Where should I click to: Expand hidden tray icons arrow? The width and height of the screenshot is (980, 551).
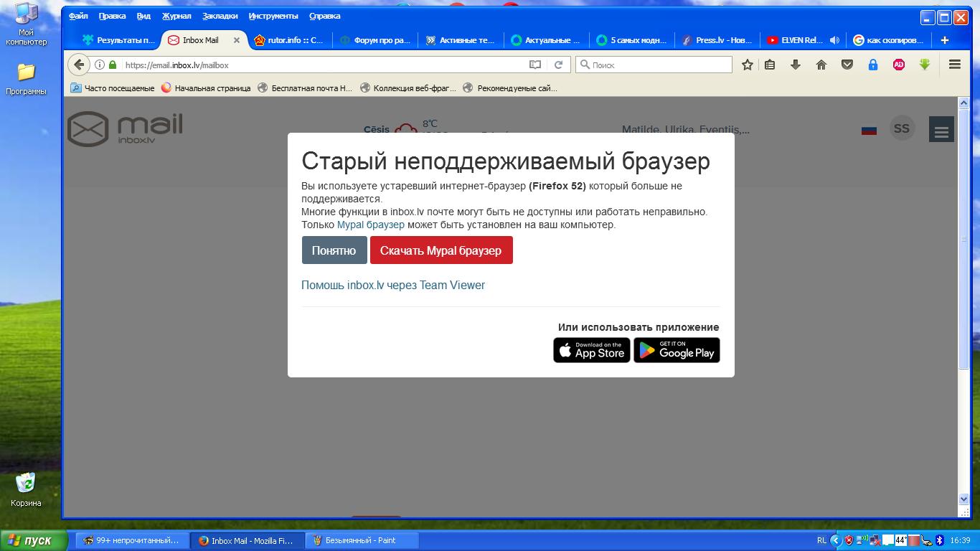pos(835,540)
